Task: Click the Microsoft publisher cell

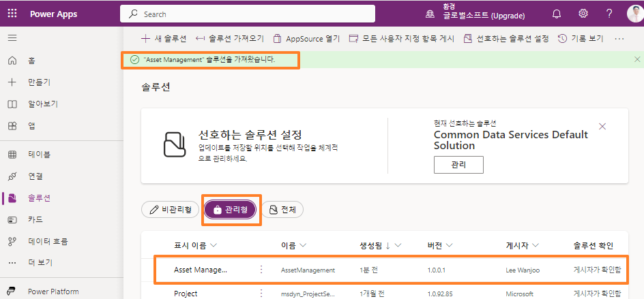Action: [x=519, y=294]
